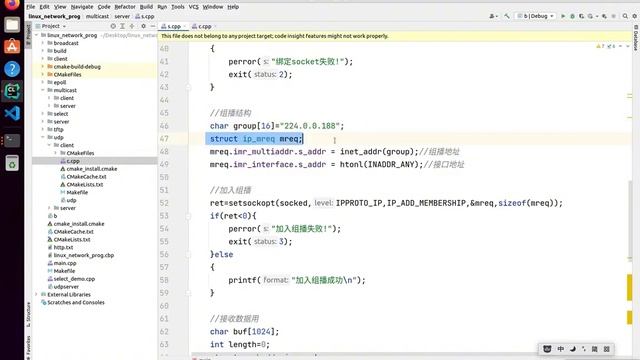Click the linux_network_prog breadcrumb
The image size is (640, 360).
pyautogui.click(x=54, y=16)
